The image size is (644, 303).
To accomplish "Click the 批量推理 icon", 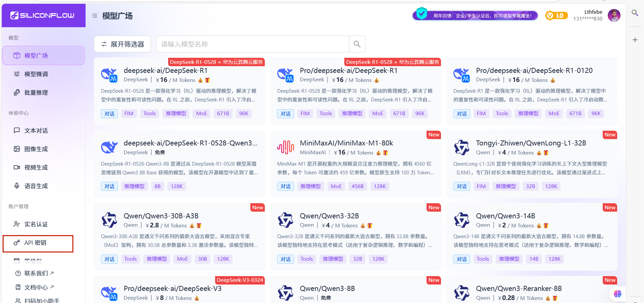I will pyautogui.click(x=17, y=92).
